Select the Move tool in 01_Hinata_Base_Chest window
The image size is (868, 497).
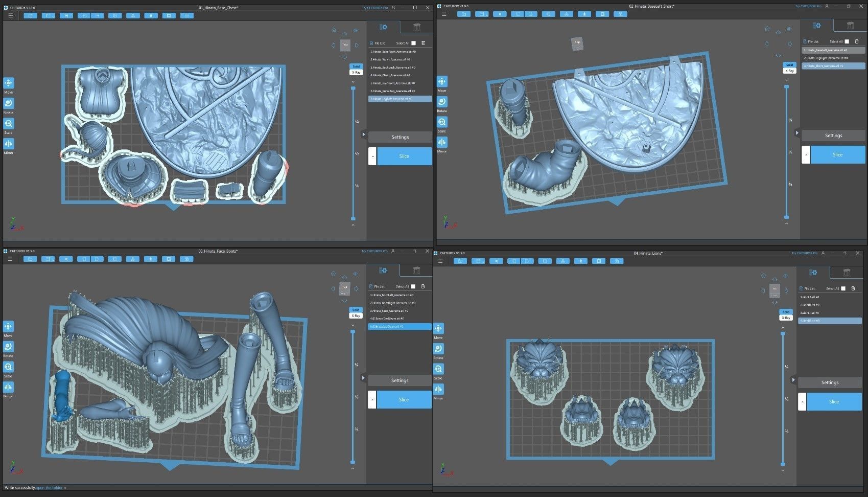coord(9,83)
